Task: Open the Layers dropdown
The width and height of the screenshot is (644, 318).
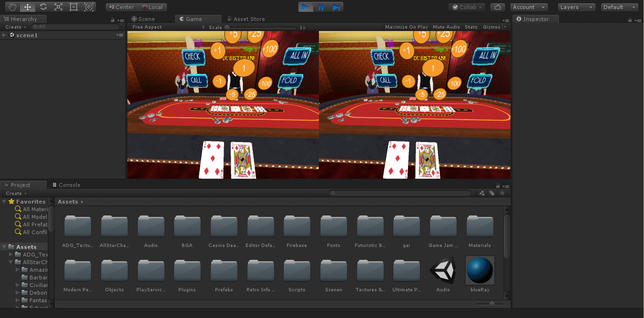Action: point(577,7)
